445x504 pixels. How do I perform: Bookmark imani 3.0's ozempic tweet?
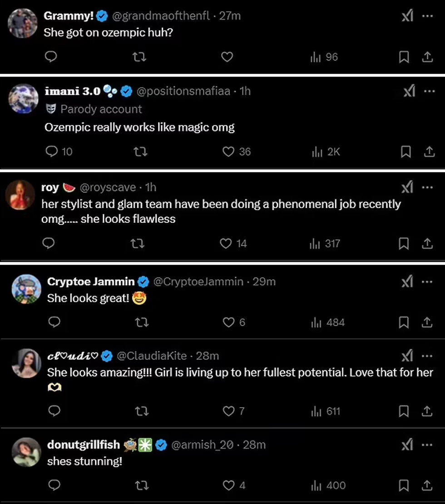coord(405,152)
